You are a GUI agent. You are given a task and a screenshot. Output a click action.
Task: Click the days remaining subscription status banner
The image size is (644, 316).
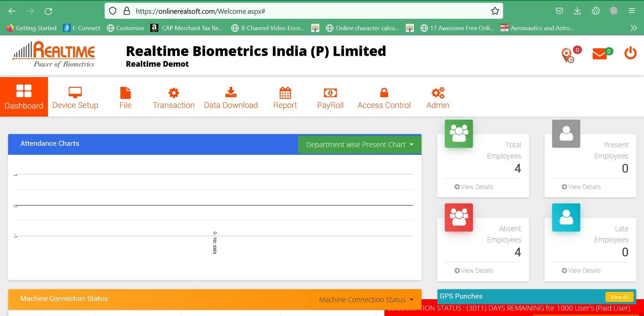514,308
